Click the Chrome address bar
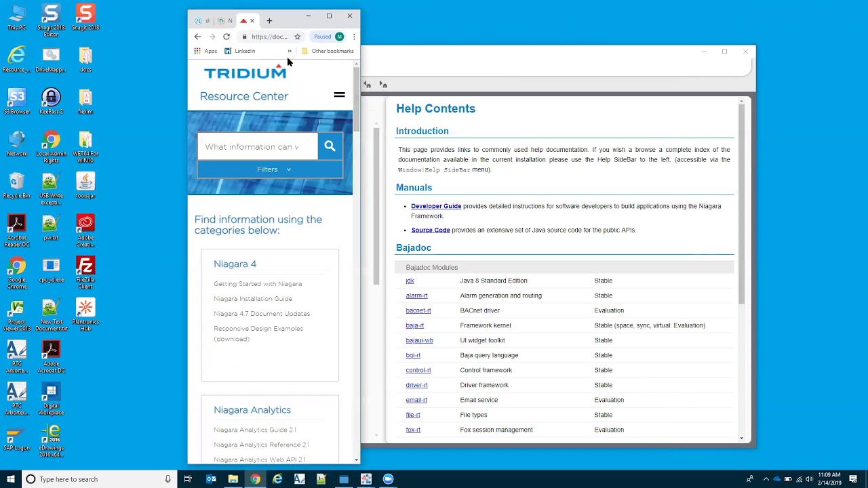The height and width of the screenshot is (488, 868). pyautogui.click(x=270, y=37)
